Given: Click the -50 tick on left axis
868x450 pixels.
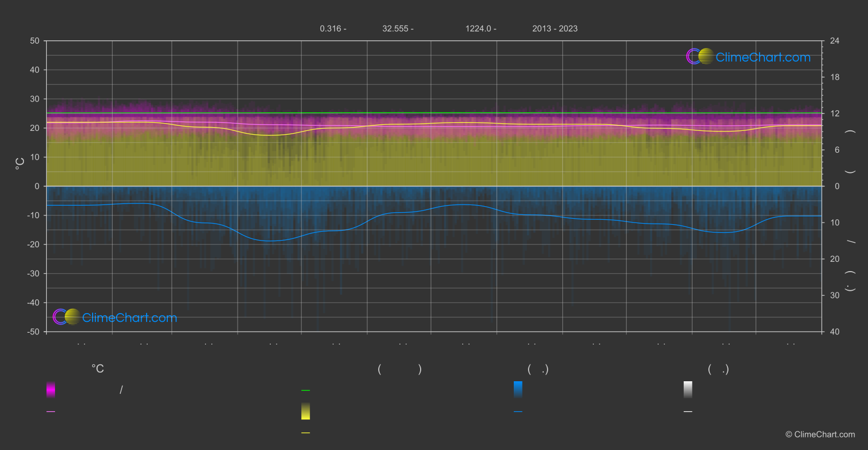Looking at the screenshot, I should click(x=34, y=332).
